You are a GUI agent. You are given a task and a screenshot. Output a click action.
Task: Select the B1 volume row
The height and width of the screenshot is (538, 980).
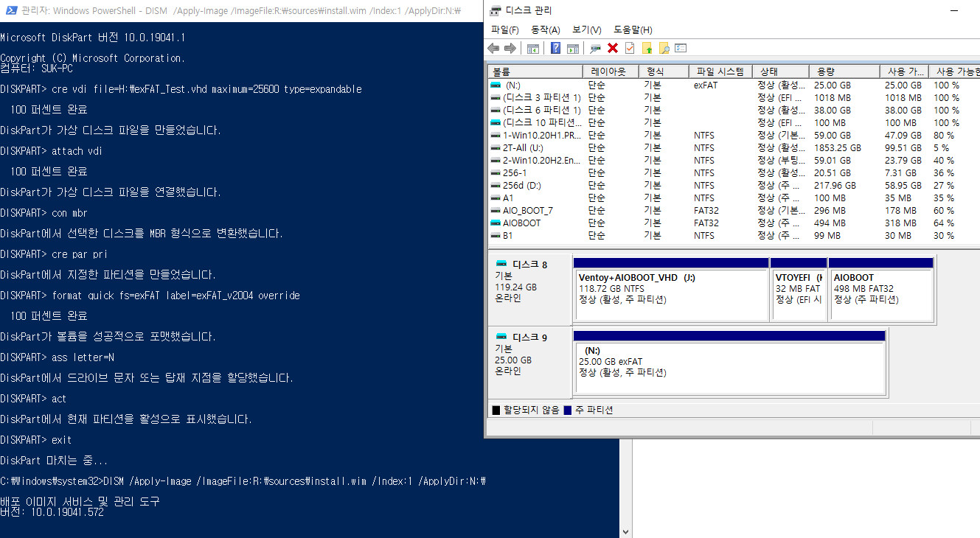pos(734,235)
